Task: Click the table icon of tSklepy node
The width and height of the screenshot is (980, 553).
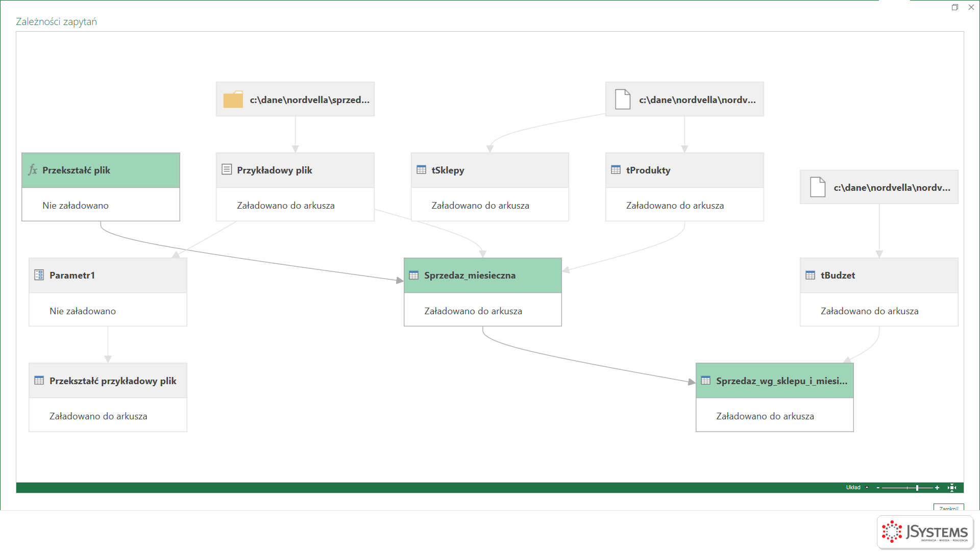Action: point(421,170)
